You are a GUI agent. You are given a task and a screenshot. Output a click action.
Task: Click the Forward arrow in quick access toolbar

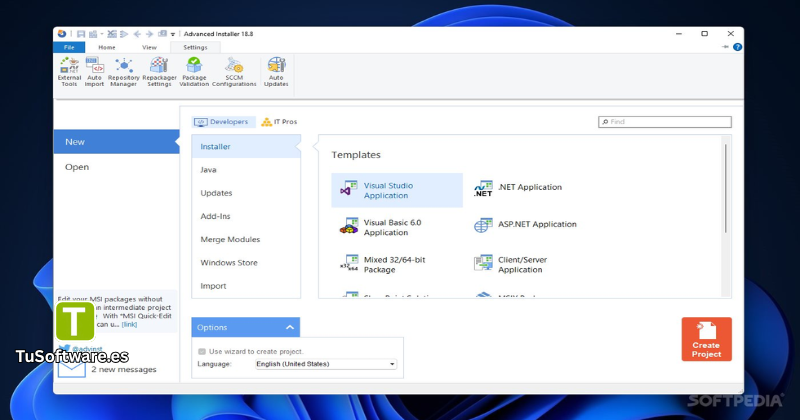point(149,34)
